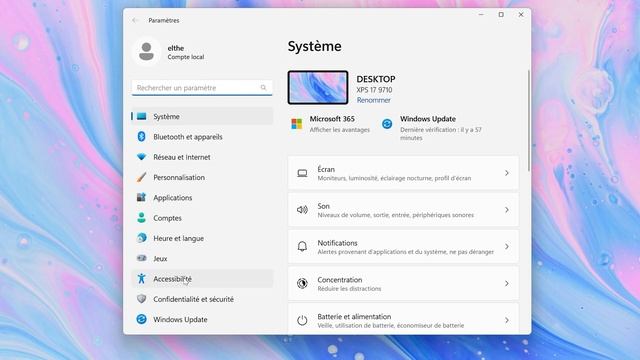Open Accessibilité settings
This screenshot has width=640, height=360.
pyautogui.click(x=202, y=279)
